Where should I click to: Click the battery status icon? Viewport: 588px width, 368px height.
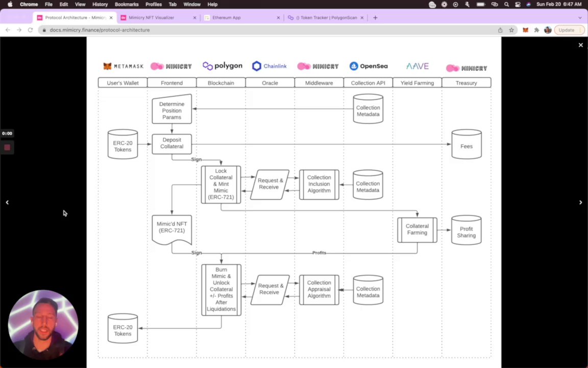point(481,5)
